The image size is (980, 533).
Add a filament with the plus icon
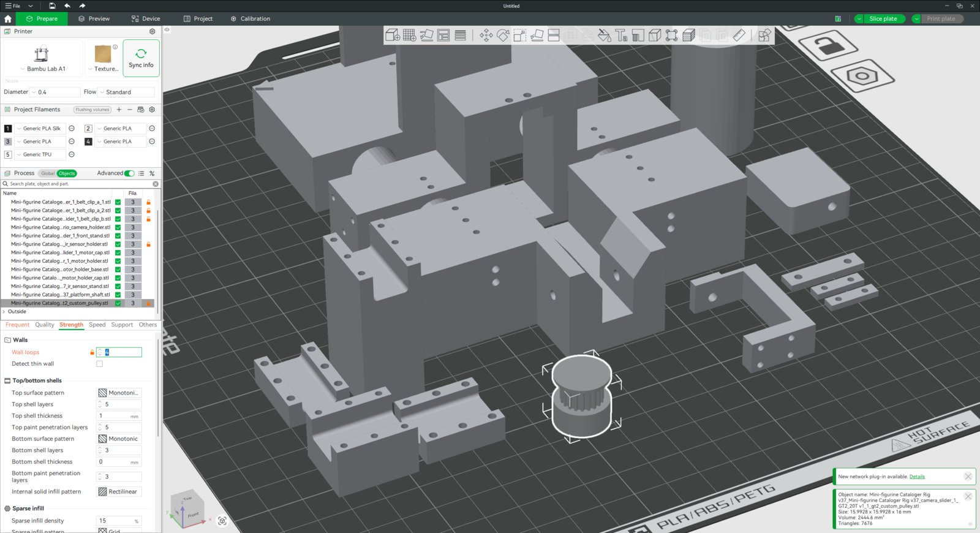point(119,110)
